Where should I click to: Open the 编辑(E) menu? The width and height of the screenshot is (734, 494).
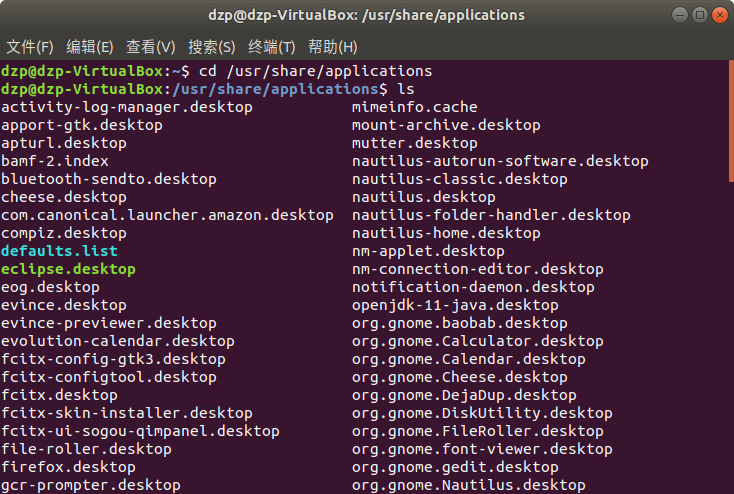coord(90,47)
